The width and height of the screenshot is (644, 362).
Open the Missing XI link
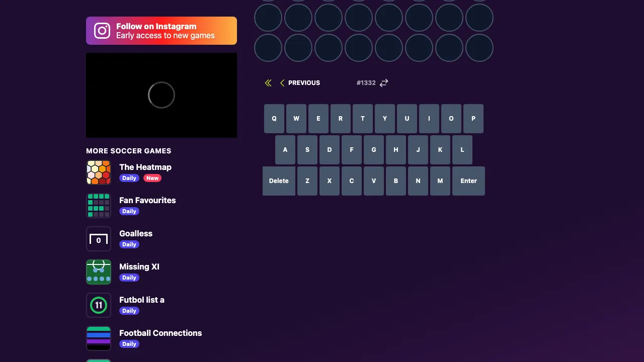click(139, 266)
